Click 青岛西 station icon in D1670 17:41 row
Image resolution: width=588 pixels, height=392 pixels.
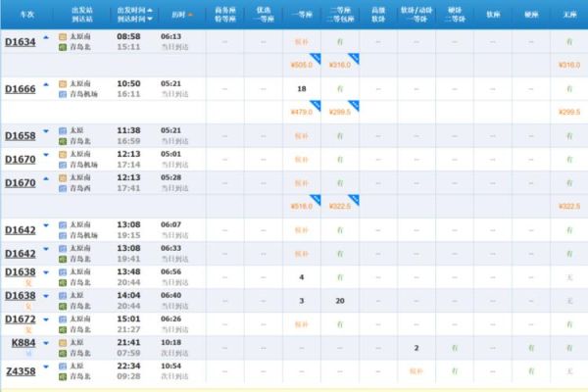point(63,188)
